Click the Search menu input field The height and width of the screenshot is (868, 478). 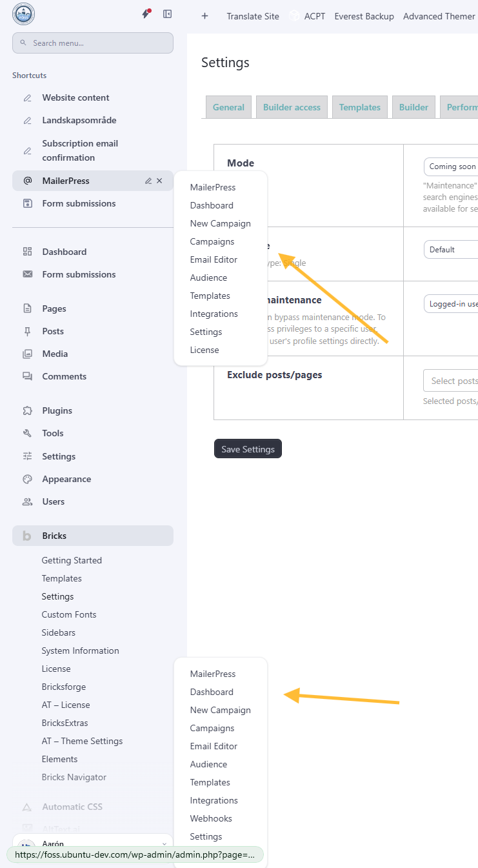93,43
